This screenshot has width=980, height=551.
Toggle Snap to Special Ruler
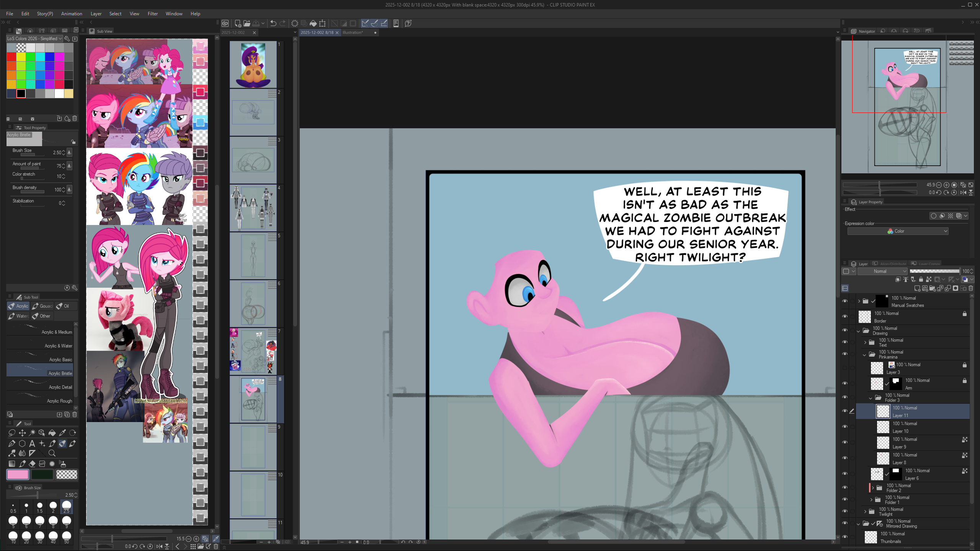[374, 23]
